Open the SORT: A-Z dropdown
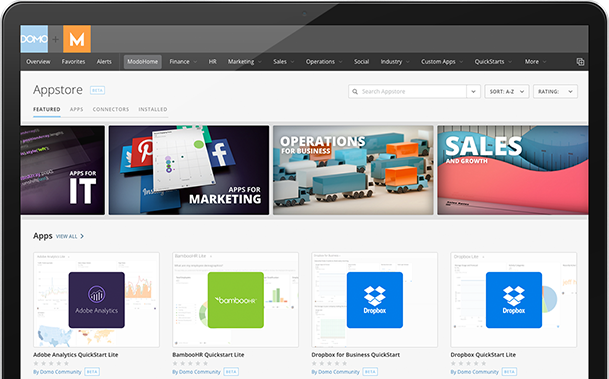Image resolution: width=609 pixels, height=379 pixels. tap(506, 92)
